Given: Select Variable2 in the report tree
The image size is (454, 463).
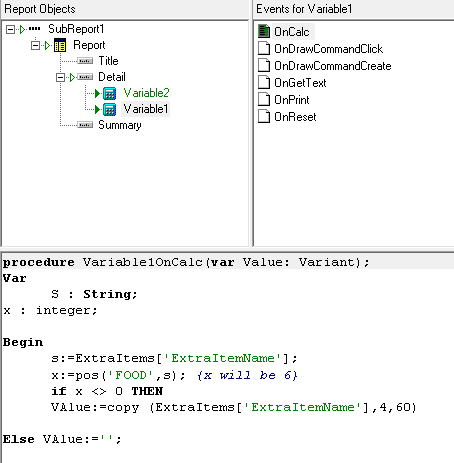Looking at the screenshot, I should [146, 93].
